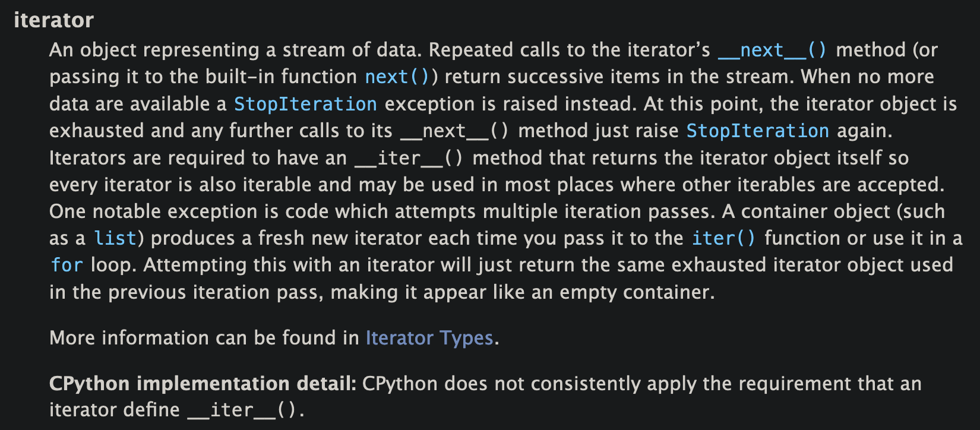Click the unlinked __next__() code text
Screen dimensions: 980x430
point(454,131)
